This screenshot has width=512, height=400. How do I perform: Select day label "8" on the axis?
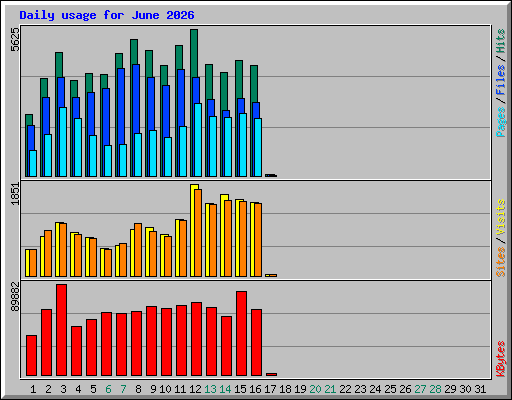(x=138, y=389)
